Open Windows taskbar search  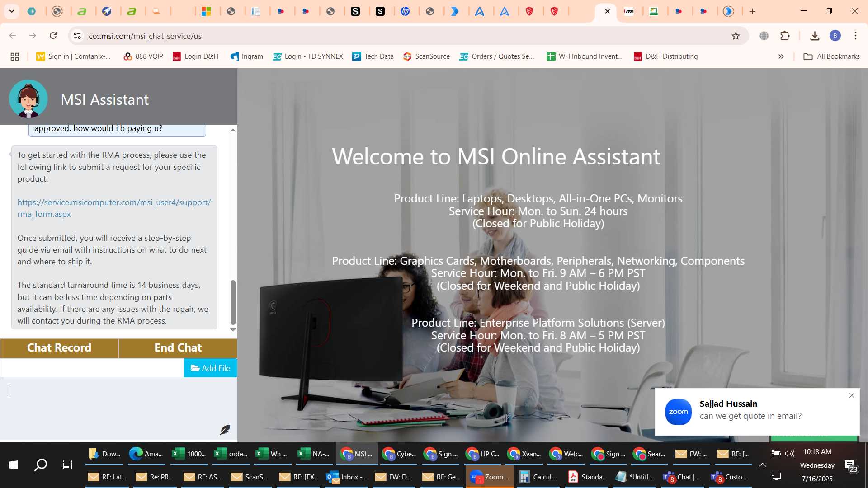(x=41, y=465)
